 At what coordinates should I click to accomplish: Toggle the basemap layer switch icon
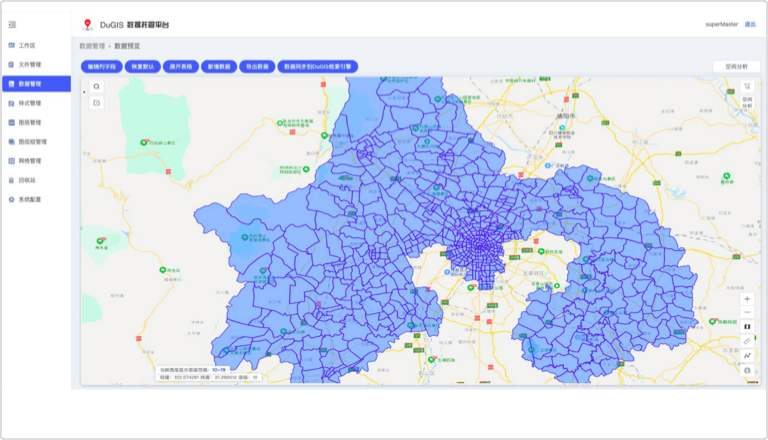point(747,327)
